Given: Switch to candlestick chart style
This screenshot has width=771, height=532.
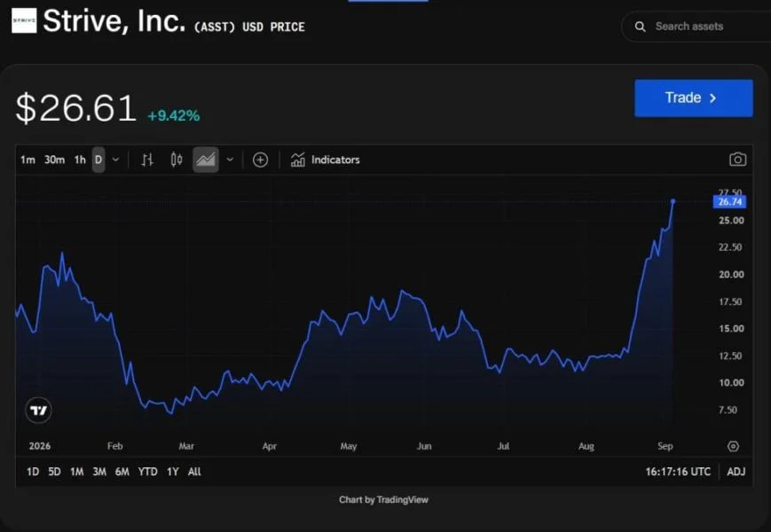Looking at the screenshot, I should 177,160.
